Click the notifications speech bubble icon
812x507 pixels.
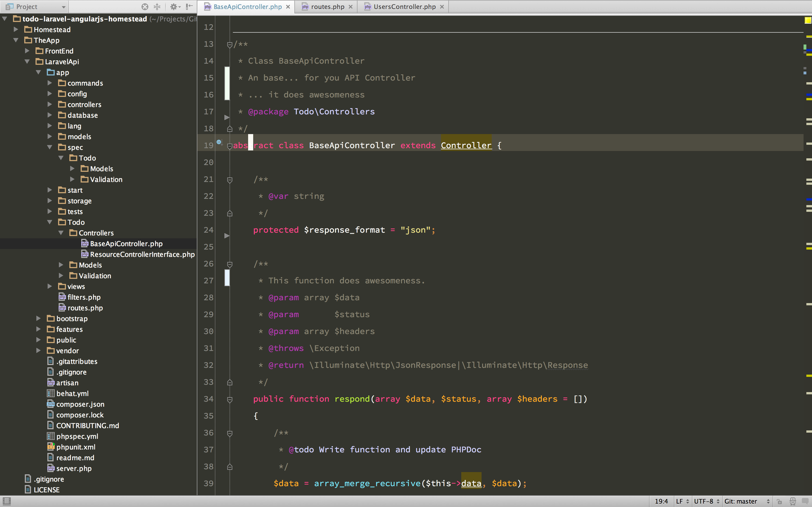tap(805, 501)
